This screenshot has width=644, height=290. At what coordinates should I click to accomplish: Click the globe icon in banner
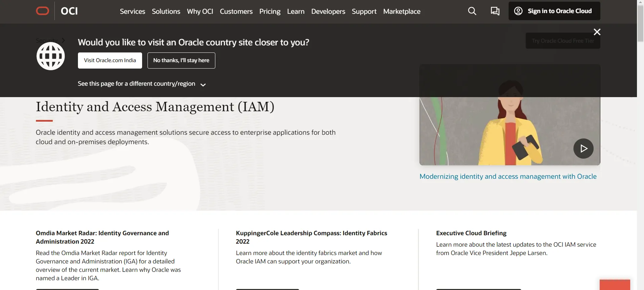pyautogui.click(x=51, y=56)
